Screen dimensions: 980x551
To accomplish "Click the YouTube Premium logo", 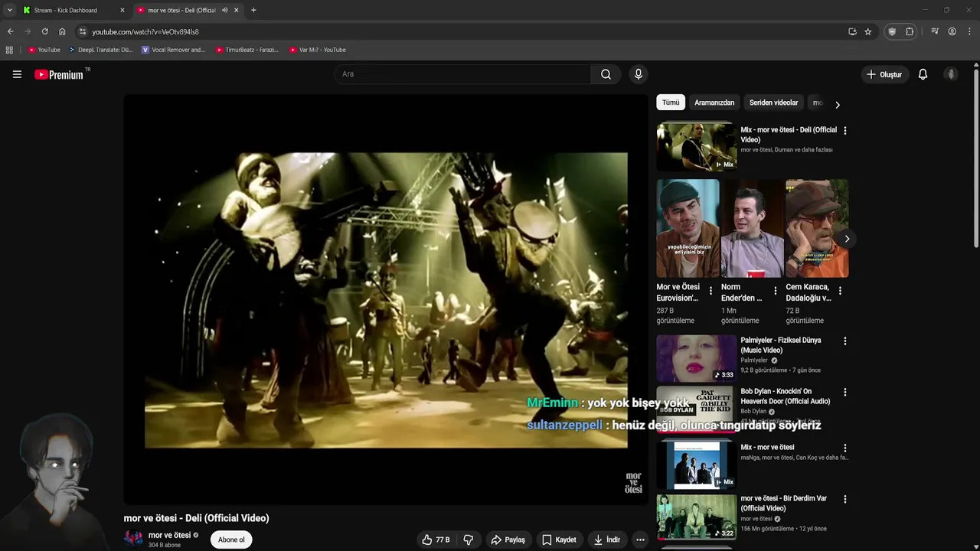I will [x=59, y=74].
